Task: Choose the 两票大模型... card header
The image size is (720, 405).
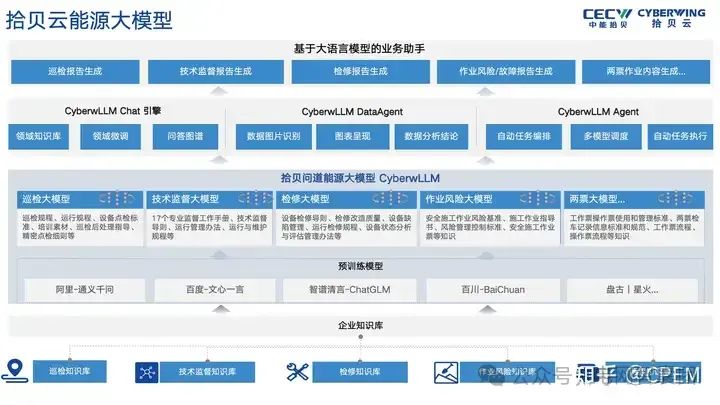Action: (x=634, y=199)
